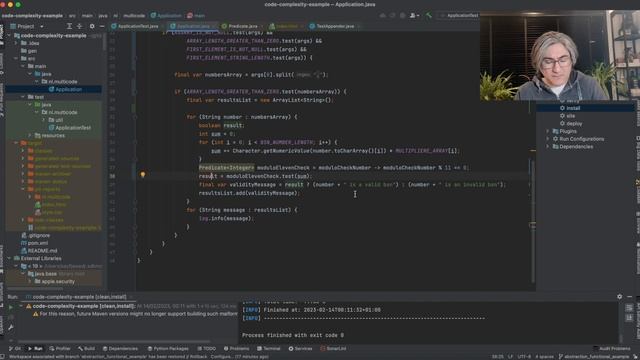
Task: Open the Dependencies tool window
Action: (x=120, y=349)
